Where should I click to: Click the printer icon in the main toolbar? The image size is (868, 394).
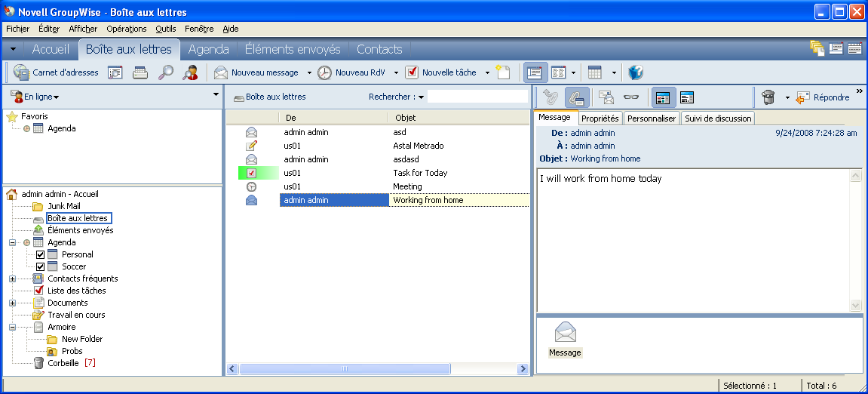(x=140, y=72)
